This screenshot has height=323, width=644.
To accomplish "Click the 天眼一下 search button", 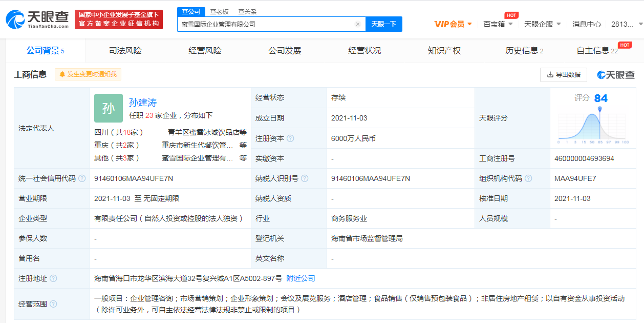I will [x=384, y=24].
